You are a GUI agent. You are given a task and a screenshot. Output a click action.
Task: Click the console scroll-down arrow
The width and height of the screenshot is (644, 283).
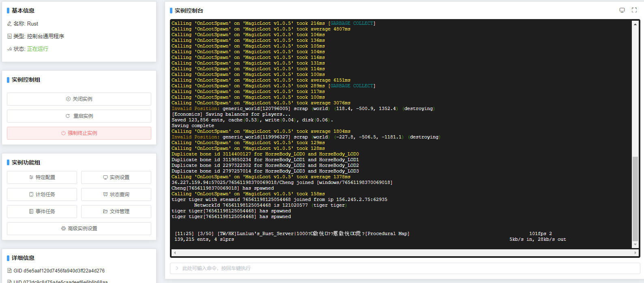pyautogui.click(x=635, y=245)
